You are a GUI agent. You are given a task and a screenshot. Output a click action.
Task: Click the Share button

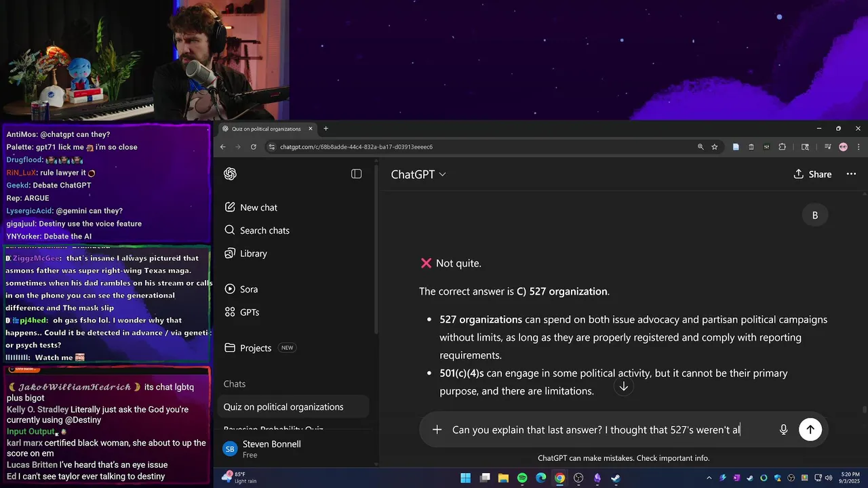click(x=812, y=174)
